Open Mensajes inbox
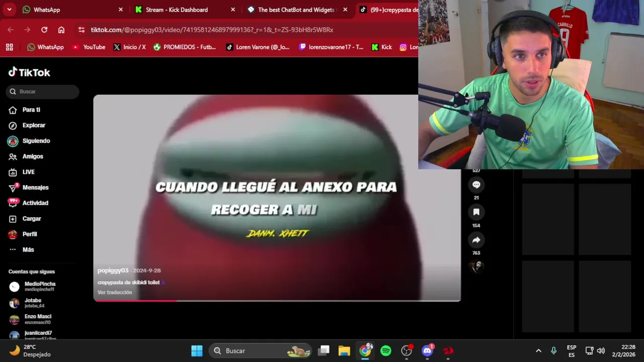Image resolution: width=644 pixels, height=362 pixels. coord(29,188)
